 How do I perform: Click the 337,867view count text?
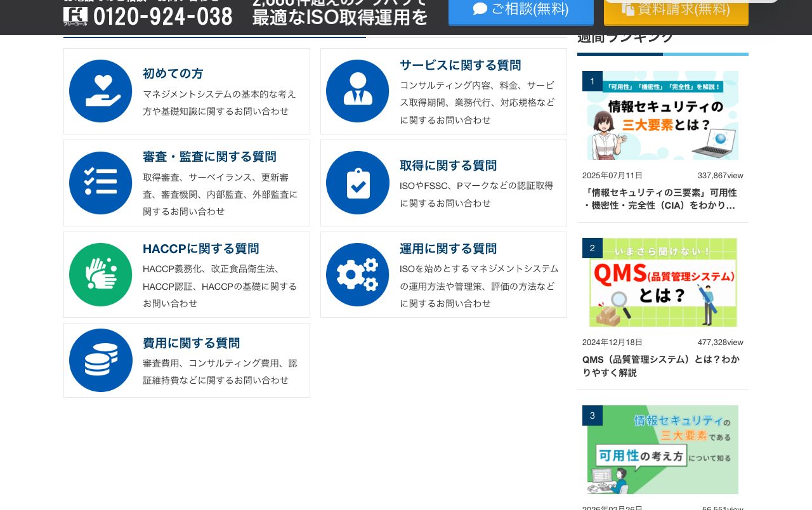click(721, 176)
